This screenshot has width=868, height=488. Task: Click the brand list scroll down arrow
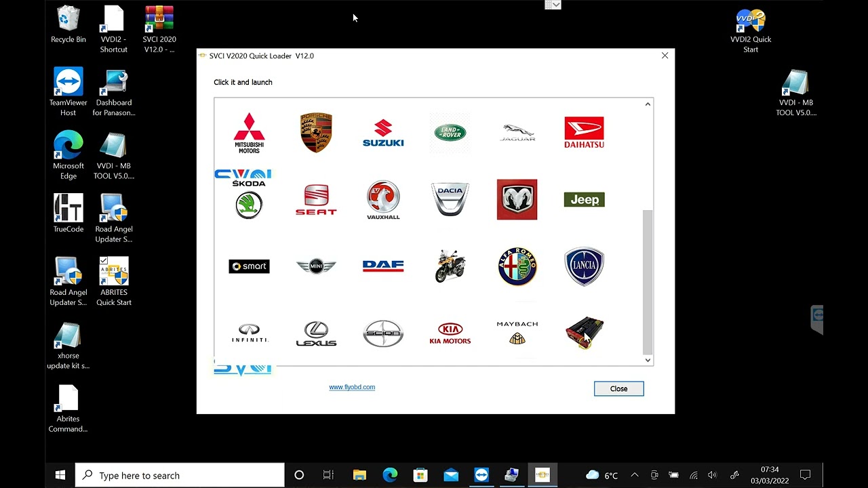tap(648, 360)
